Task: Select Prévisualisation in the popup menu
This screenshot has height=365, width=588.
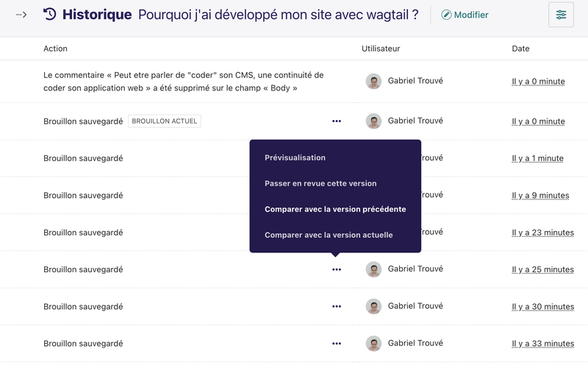Action: 295,157
